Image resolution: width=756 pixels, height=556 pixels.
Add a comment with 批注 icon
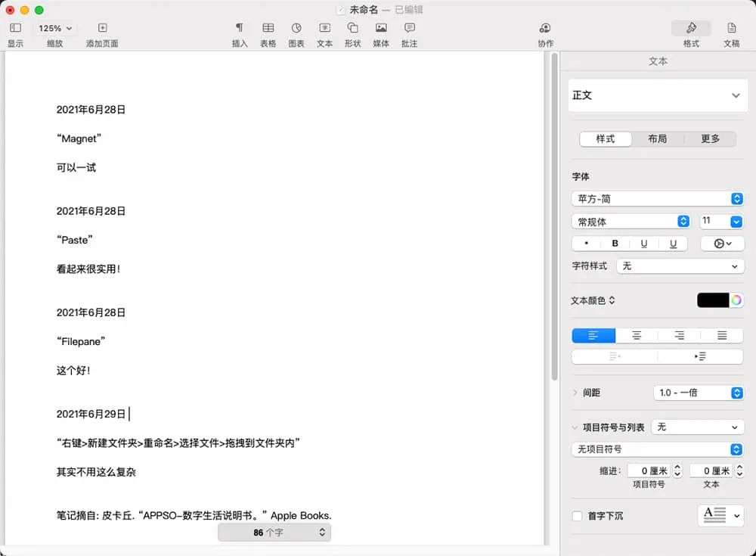(409, 28)
